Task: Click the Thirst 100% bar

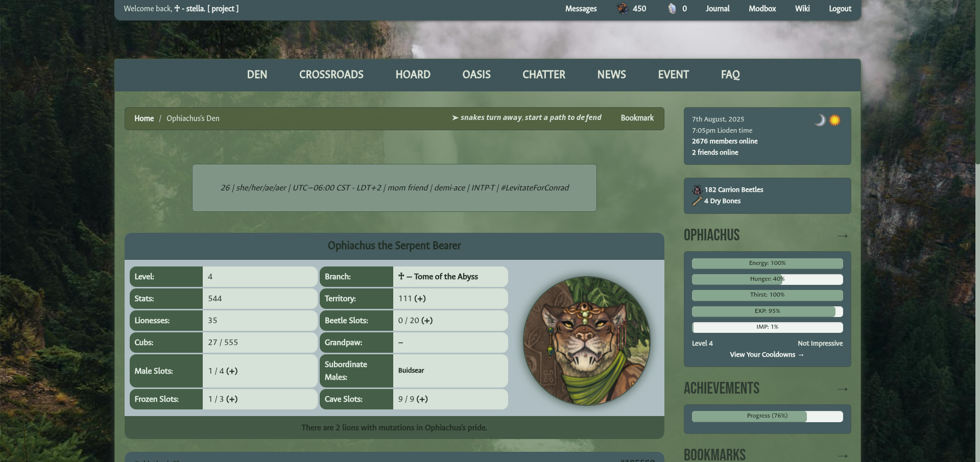Action: pyautogui.click(x=767, y=295)
